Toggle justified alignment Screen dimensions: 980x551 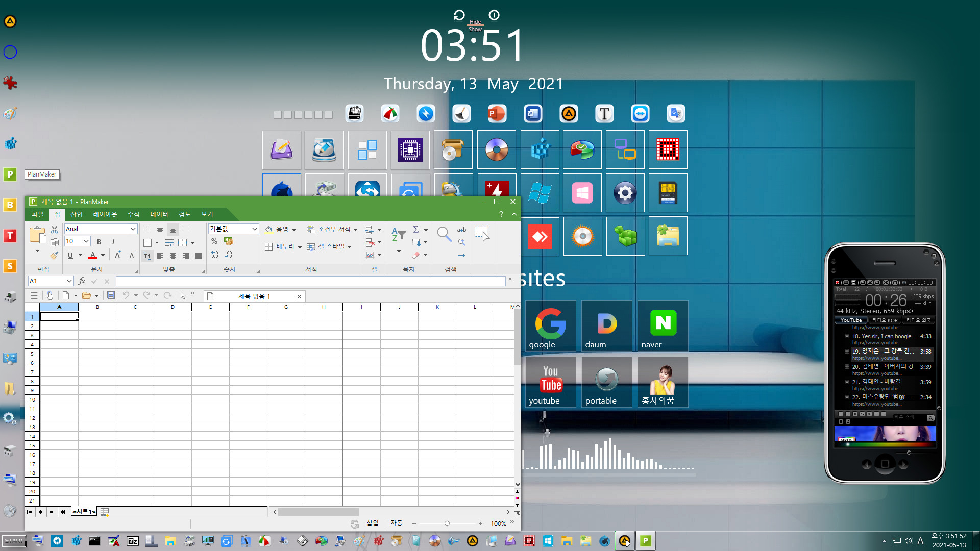(199, 256)
